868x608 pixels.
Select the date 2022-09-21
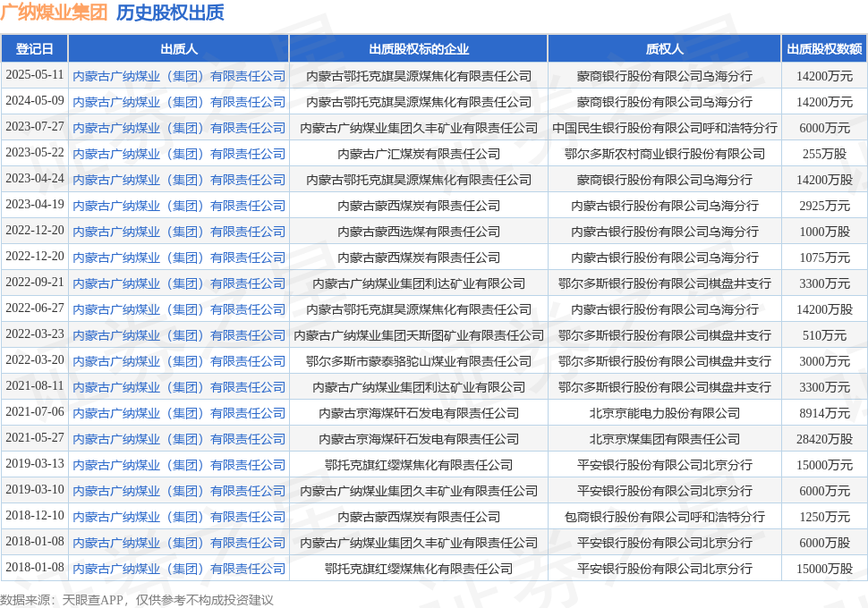click(x=34, y=283)
